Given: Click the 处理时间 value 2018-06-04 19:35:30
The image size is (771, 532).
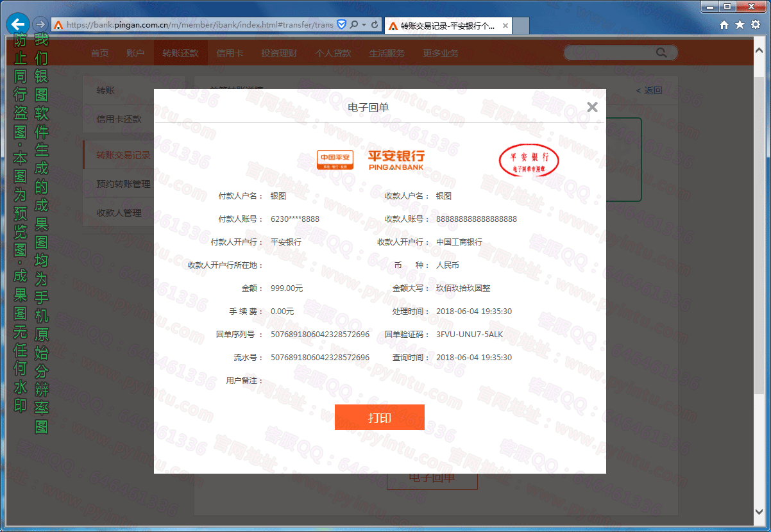Looking at the screenshot, I should pos(474,312).
